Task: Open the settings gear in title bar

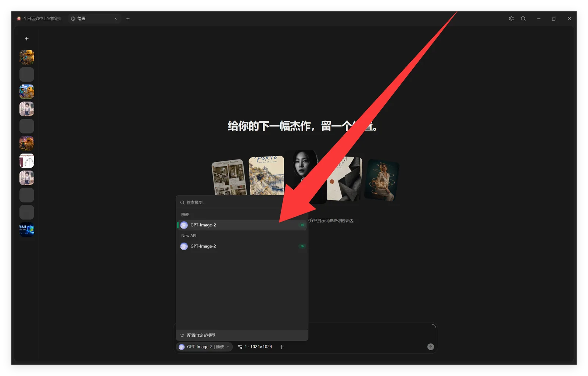Action: pyautogui.click(x=511, y=19)
